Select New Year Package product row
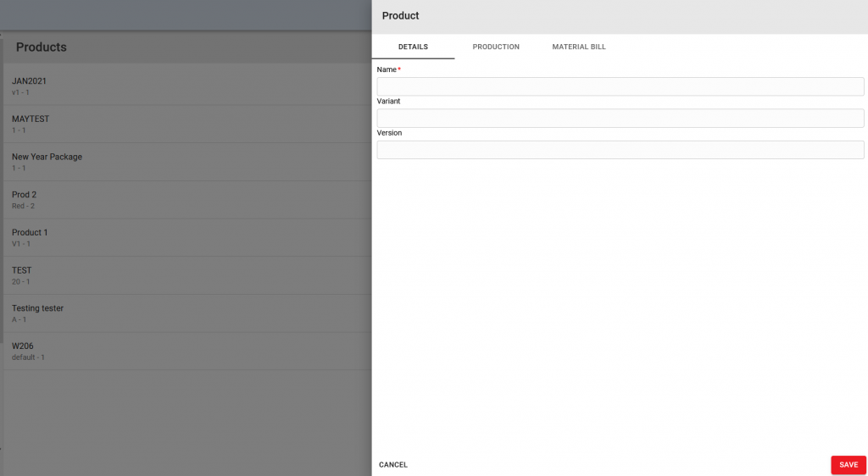Screen dimensions: 868x476 pyautogui.click(x=187, y=162)
